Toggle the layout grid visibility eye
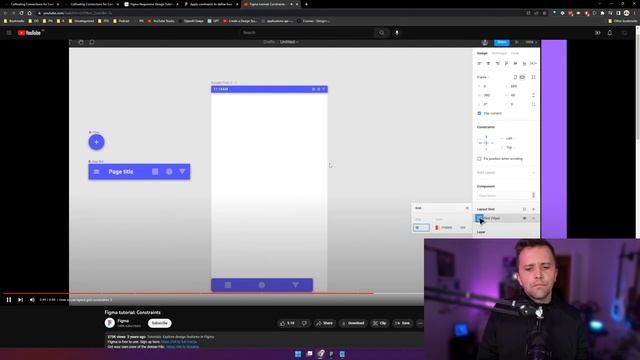Screen dimensions: 640x360 [x=524, y=218]
